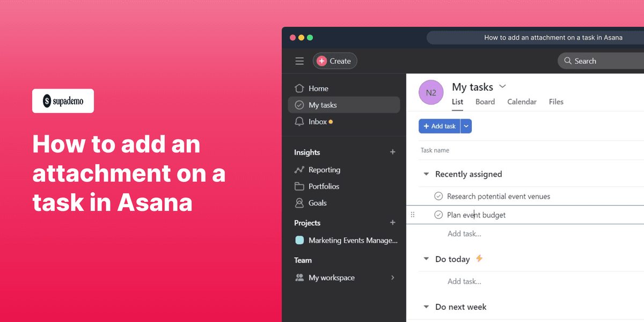Switch to the Calendar tab
Image resolution: width=644 pixels, height=322 pixels.
(x=522, y=101)
